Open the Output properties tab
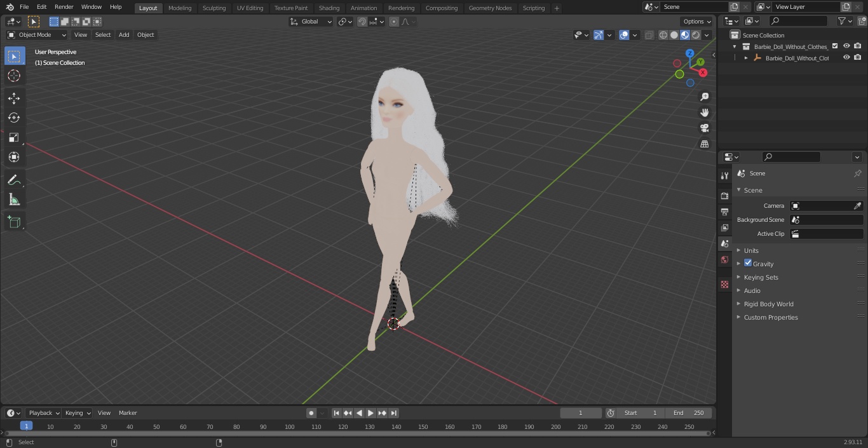Screen dimensions: 868x448 [724, 212]
